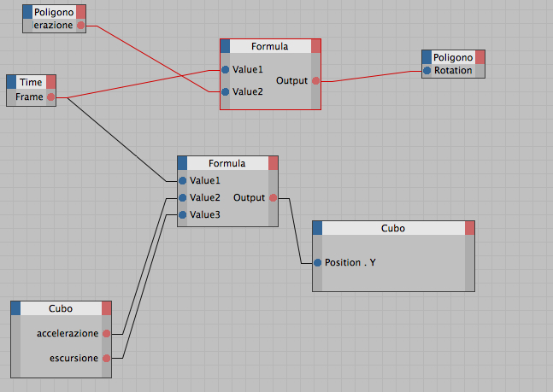The width and height of the screenshot is (553, 392).
Task: Click Output port on Formula node with Value3
Action: (x=273, y=198)
